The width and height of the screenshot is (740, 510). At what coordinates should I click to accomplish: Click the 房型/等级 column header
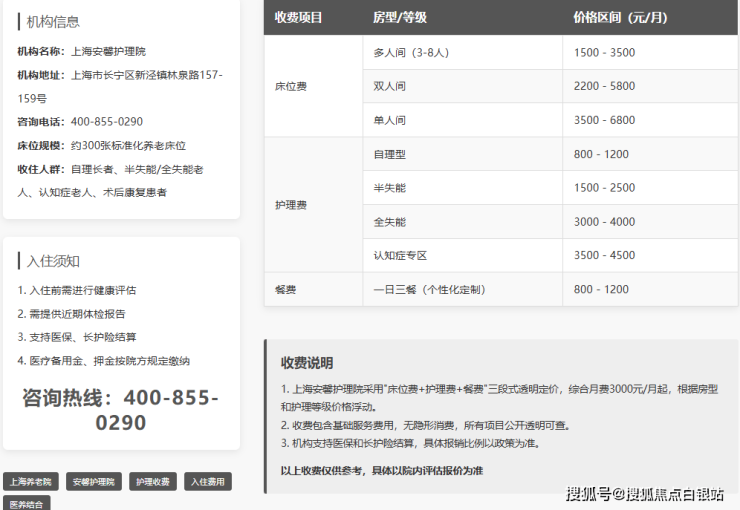click(400, 18)
